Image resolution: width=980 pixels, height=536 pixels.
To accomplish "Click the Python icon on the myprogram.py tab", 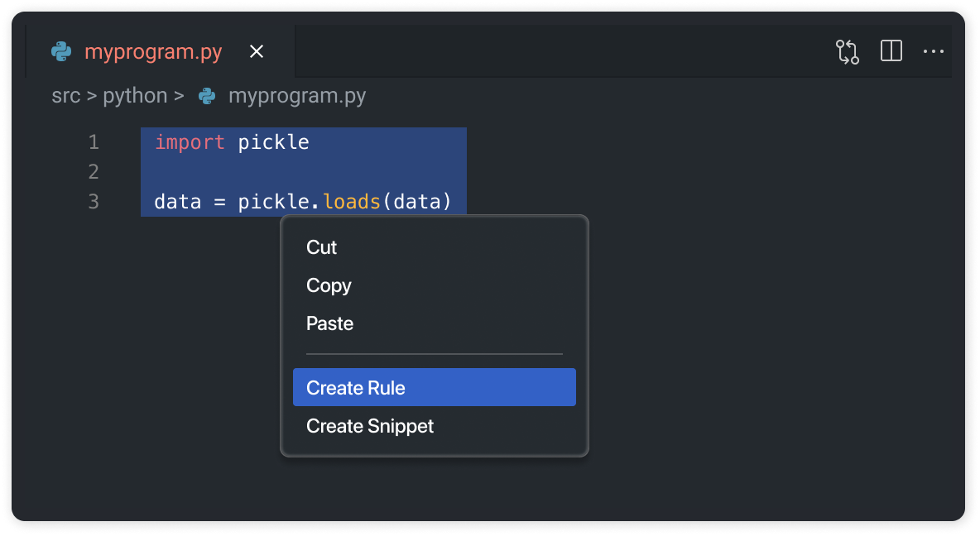I will (60, 51).
